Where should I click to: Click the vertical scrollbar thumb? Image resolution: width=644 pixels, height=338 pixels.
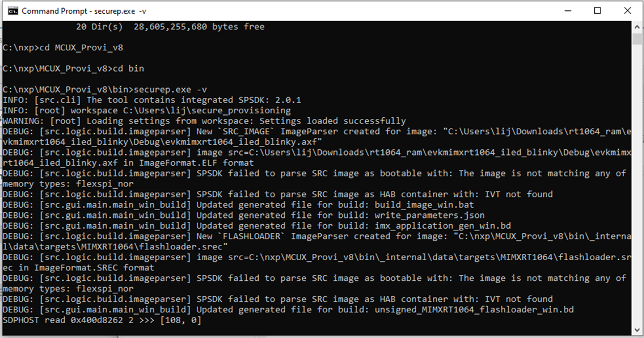click(x=637, y=39)
